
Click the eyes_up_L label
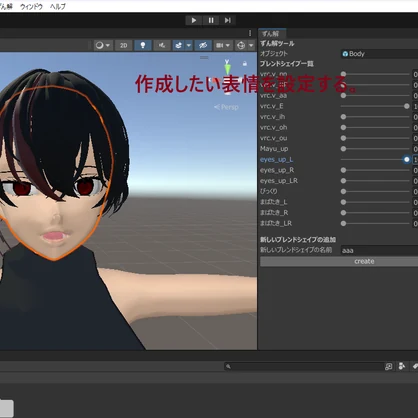276,159
